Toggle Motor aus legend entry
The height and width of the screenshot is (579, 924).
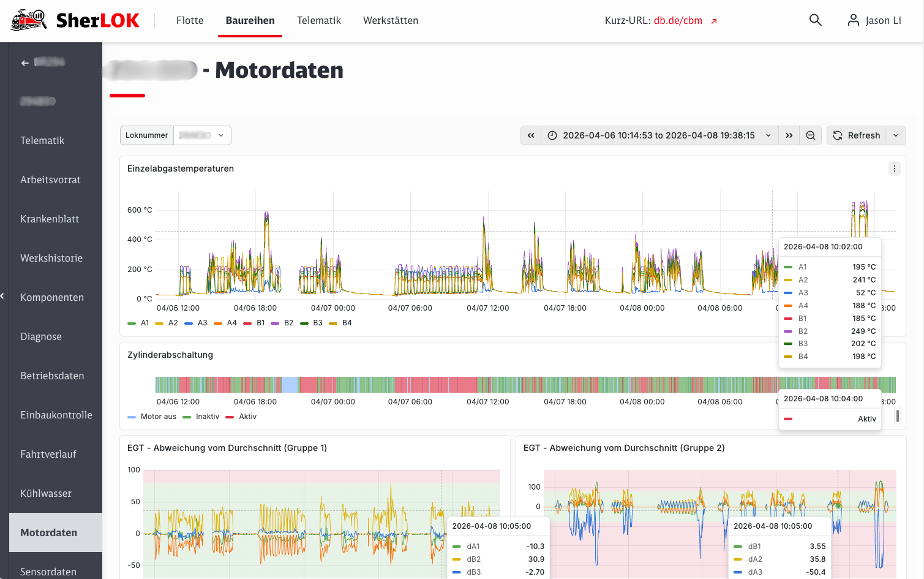tap(152, 417)
